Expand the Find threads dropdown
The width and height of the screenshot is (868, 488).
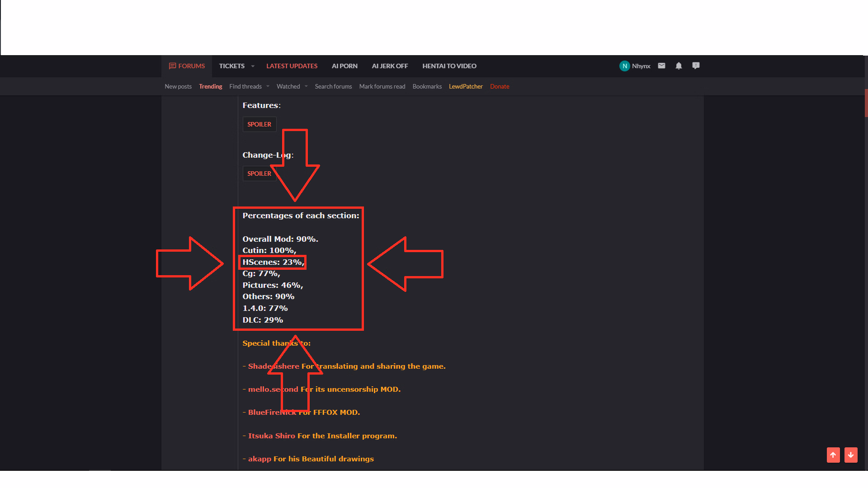pyautogui.click(x=268, y=86)
